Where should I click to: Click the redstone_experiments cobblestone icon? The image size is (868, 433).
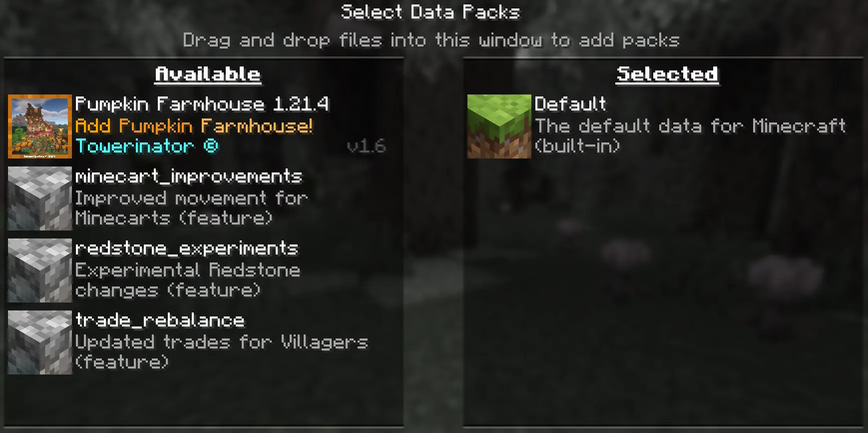coord(40,270)
